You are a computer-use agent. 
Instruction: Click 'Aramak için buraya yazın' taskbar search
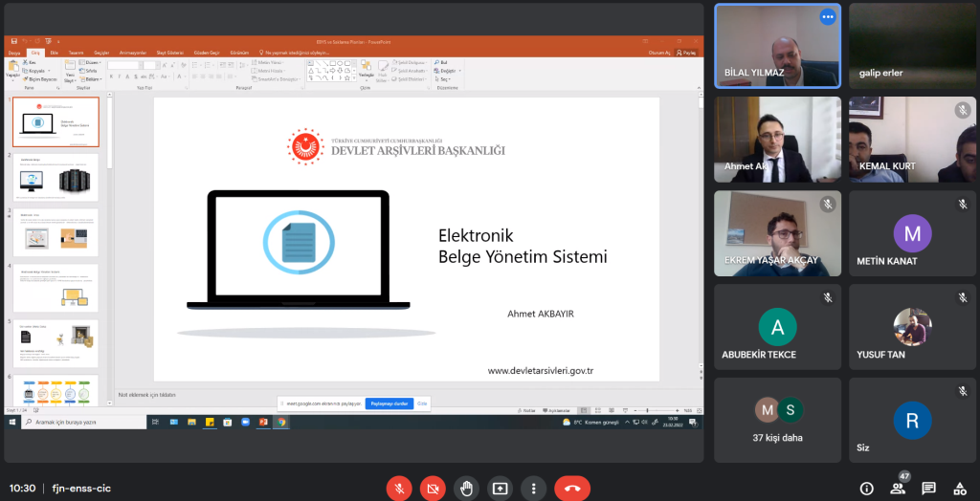[84, 423]
